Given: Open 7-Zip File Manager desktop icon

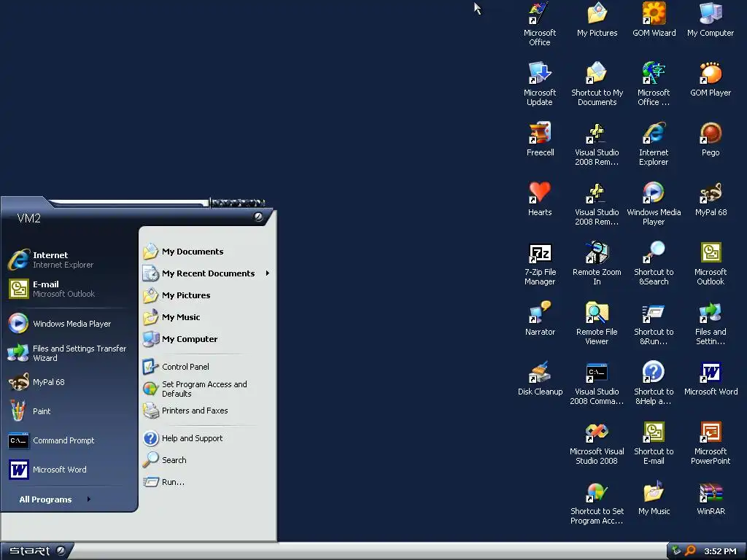Looking at the screenshot, I should [540, 263].
